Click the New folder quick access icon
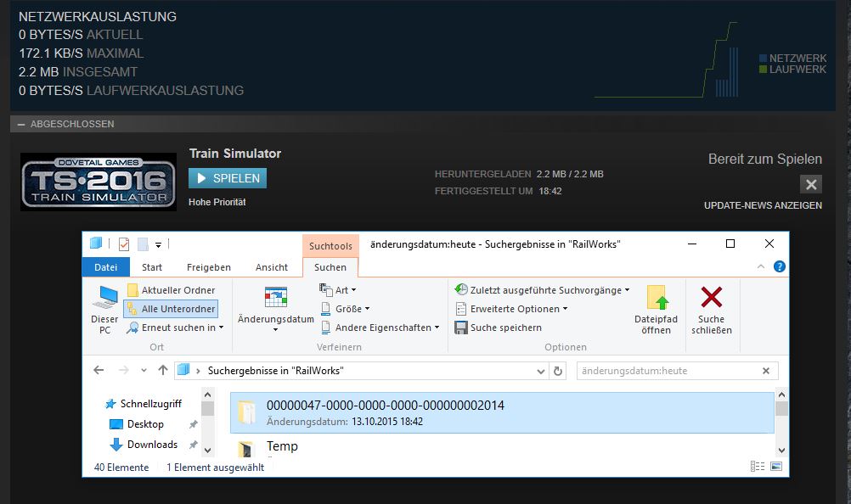This screenshot has height=504, width=851. pos(143,244)
